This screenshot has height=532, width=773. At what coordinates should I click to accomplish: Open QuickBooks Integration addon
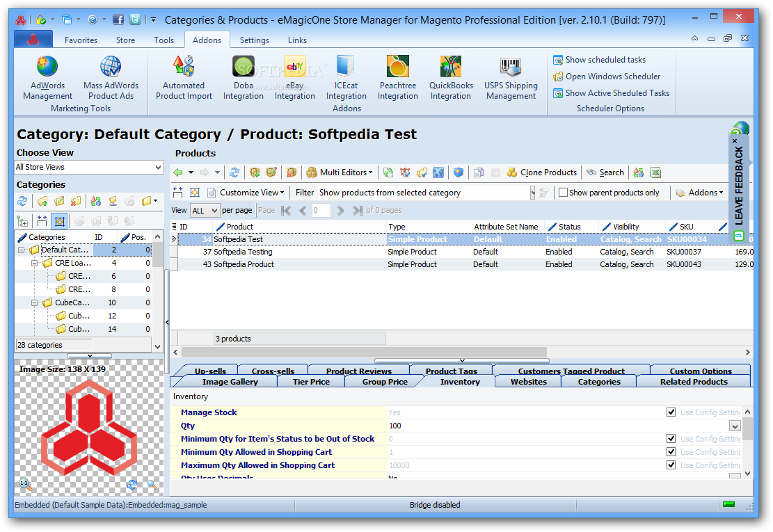(x=451, y=78)
